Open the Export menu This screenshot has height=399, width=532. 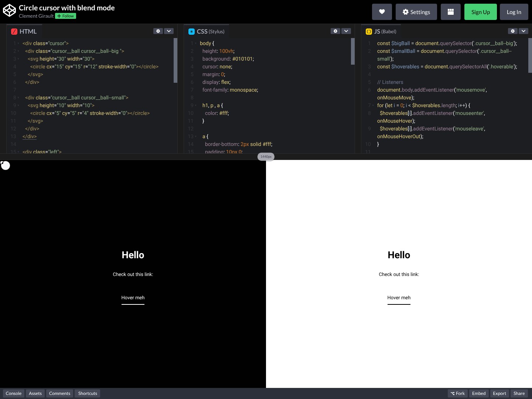pyautogui.click(x=499, y=393)
